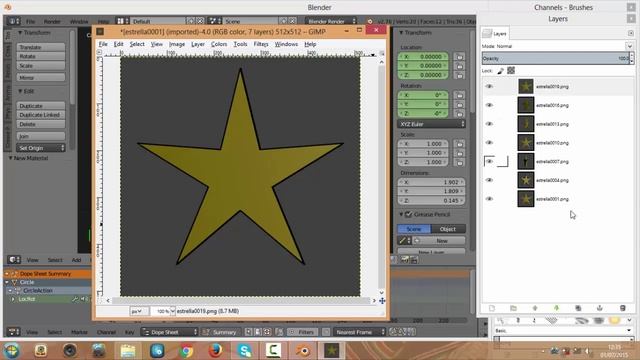Click the Blender editor type icon in Dope Sheet header
Screen dimensions: 640x360
pos(13,332)
